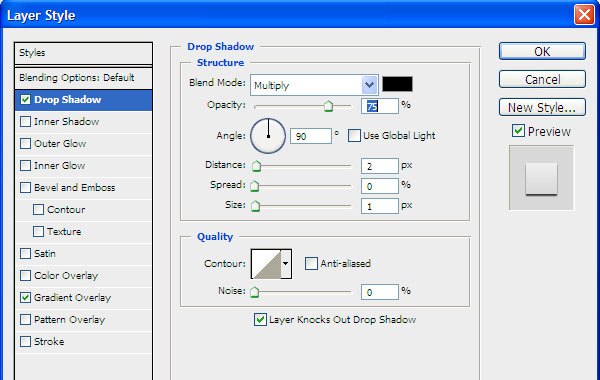
Task: Select the Satin list row
Action: tap(83, 254)
